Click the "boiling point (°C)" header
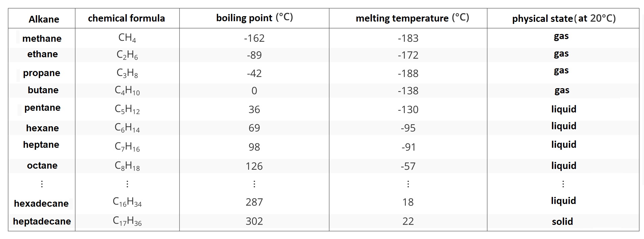 pyautogui.click(x=254, y=18)
